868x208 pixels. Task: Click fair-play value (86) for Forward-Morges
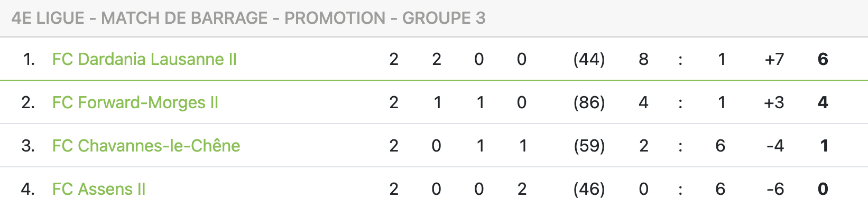pos(589,102)
